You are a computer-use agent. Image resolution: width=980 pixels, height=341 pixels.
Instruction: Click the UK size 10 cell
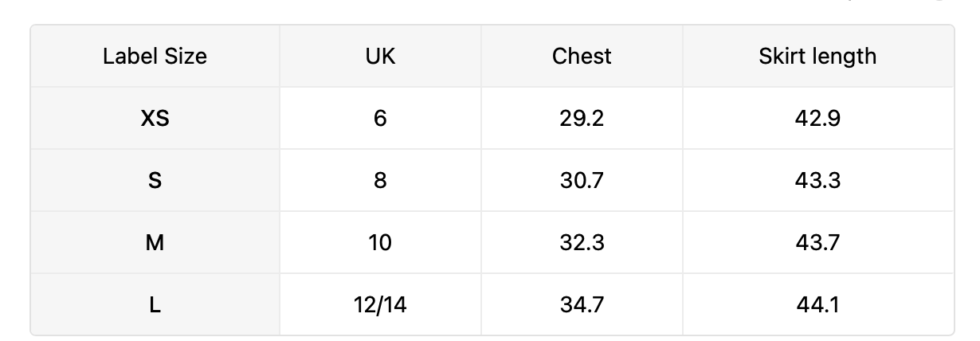coord(380,242)
